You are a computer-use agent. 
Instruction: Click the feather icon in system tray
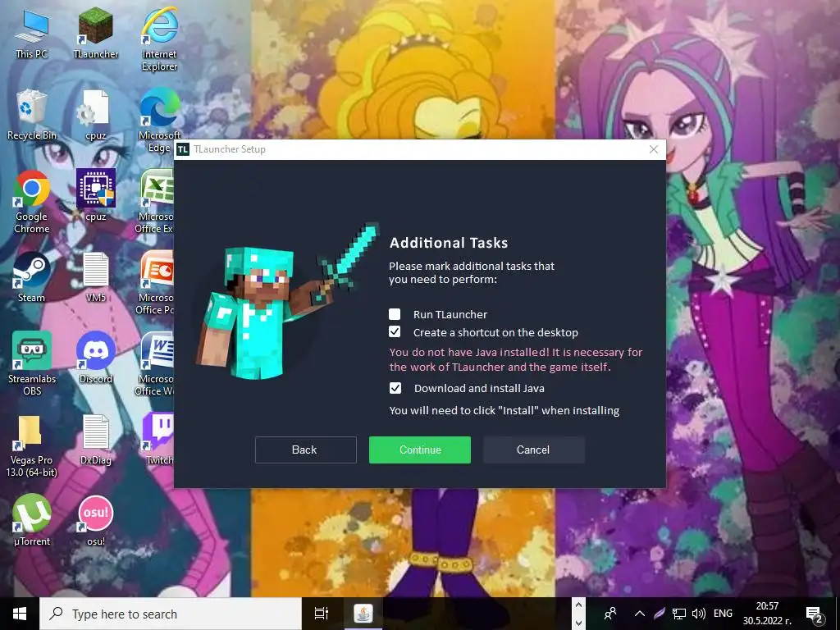[660, 614]
